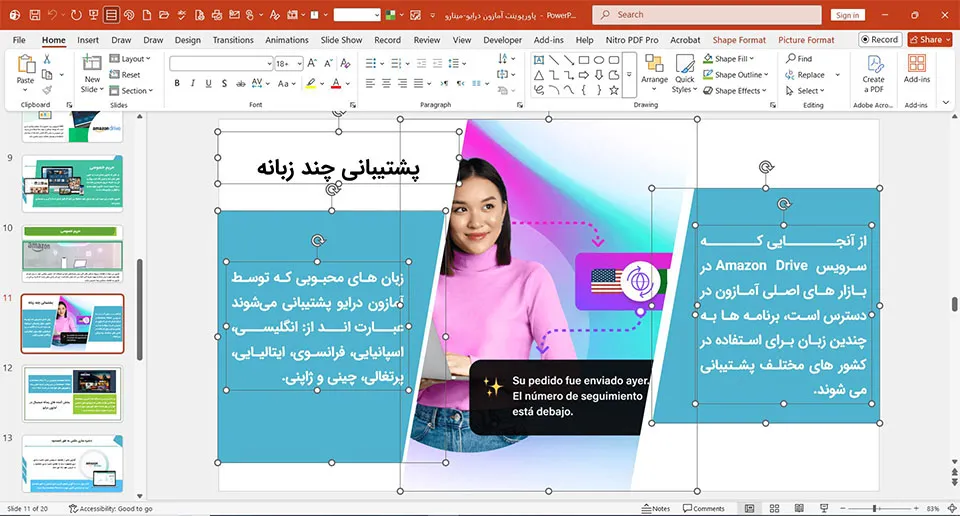The height and width of the screenshot is (516, 960).
Task: Open the Shape Format tab
Action: tap(739, 40)
